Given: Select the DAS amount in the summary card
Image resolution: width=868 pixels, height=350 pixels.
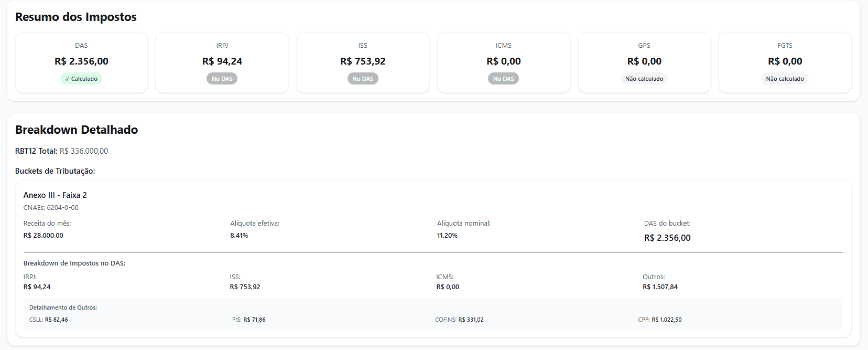Looking at the screenshot, I should (81, 61).
